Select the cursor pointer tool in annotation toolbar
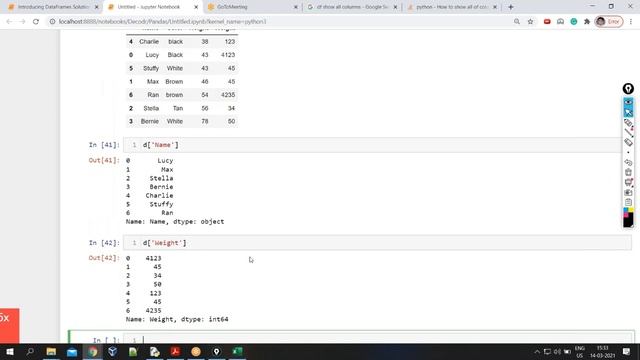This screenshot has height=360, width=640. pos(628,112)
